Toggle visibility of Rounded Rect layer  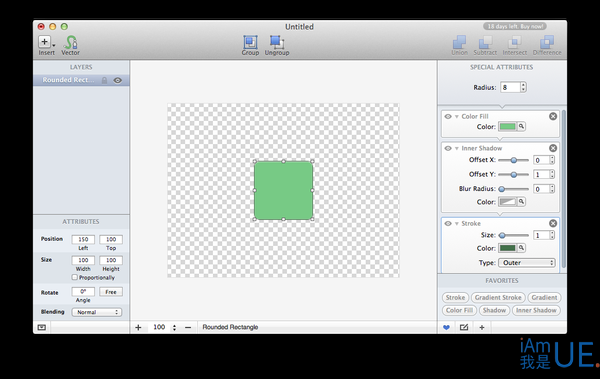coord(117,80)
